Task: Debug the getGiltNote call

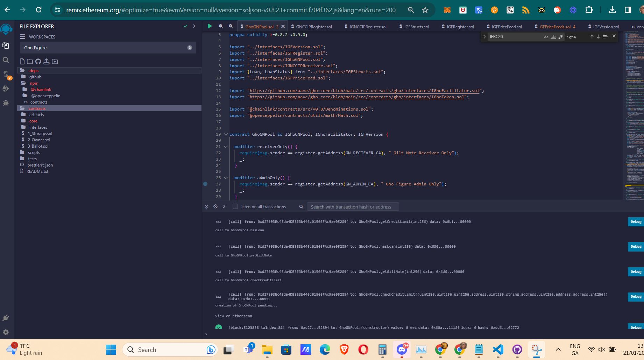Action: point(636,272)
